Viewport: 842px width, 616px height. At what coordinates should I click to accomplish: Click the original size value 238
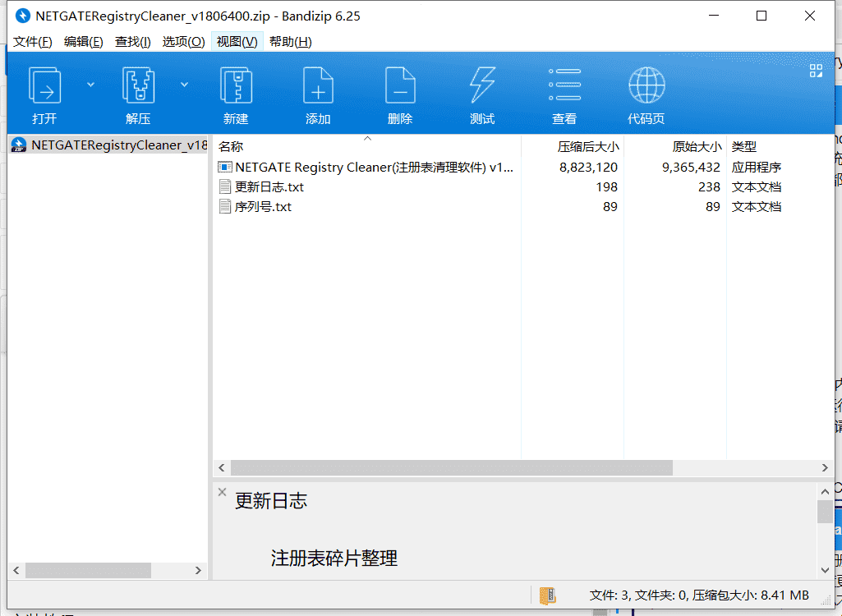click(x=710, y=187)
